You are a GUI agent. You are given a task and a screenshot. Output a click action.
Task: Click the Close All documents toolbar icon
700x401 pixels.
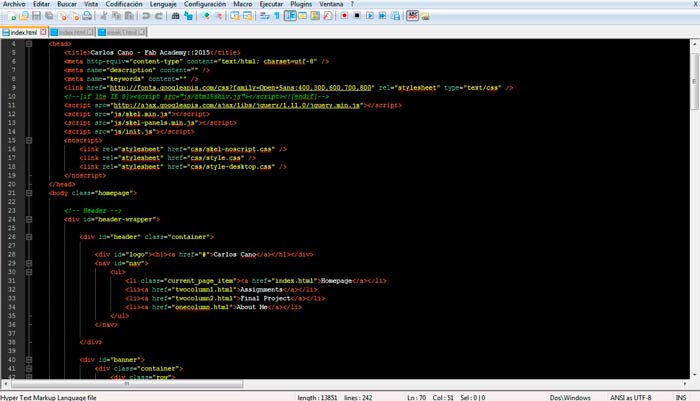click(75, 17)
